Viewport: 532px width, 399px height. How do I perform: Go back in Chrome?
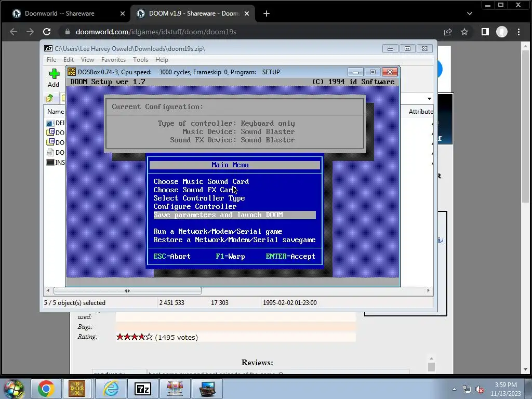point(14,32)
